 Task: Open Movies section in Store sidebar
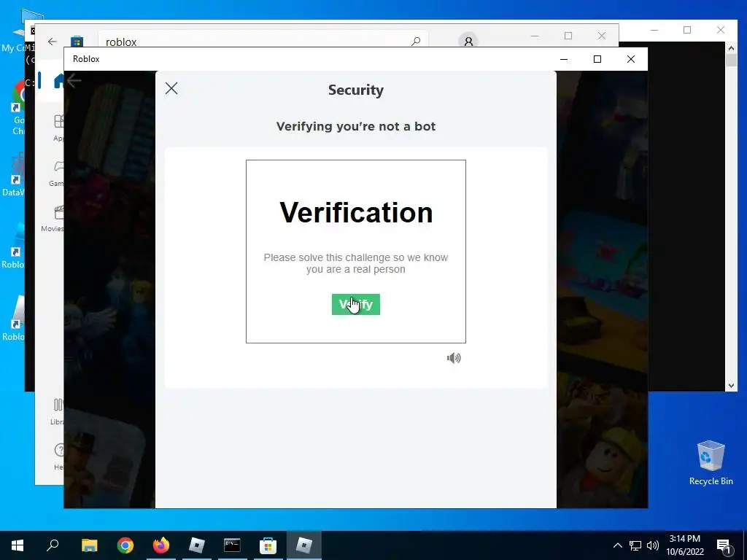(53, 219)
